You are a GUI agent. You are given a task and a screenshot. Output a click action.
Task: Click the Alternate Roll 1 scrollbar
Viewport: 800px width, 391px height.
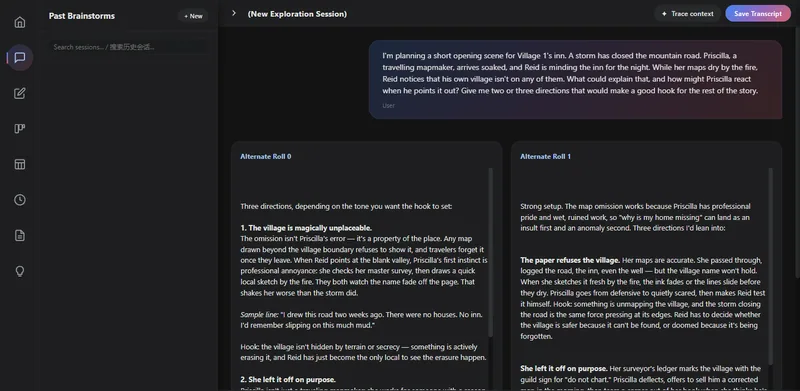[x=770, y=265]
